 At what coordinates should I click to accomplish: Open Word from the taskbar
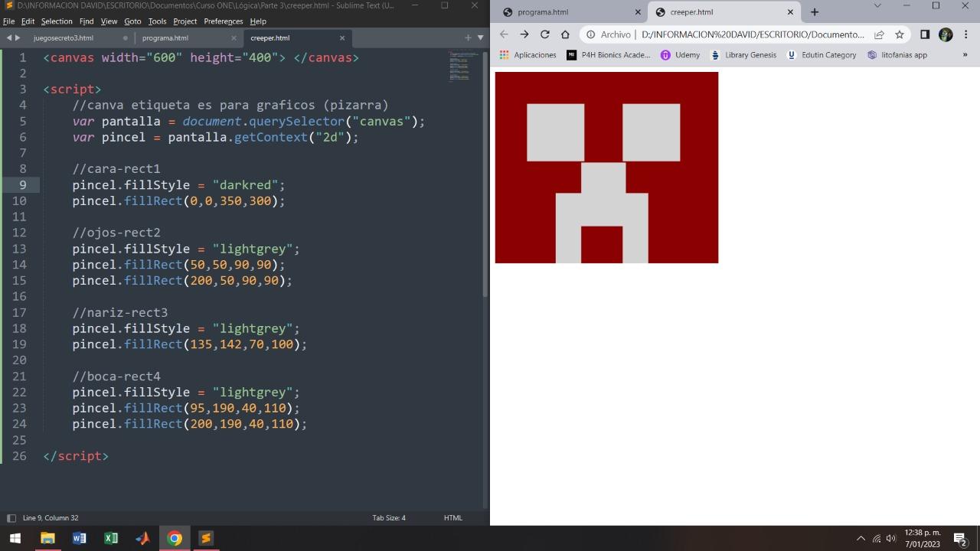tap(79, 538)
